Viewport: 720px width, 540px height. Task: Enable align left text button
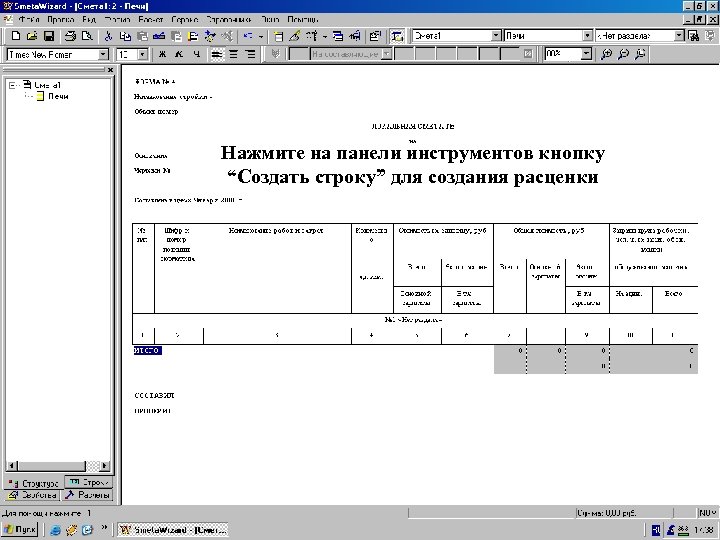[217, 54]
